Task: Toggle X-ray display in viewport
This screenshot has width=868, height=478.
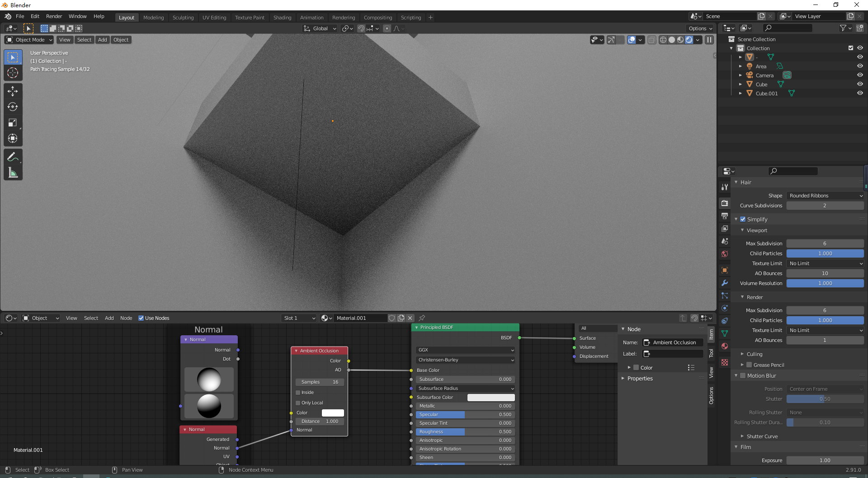Action: tap(652, 40)
